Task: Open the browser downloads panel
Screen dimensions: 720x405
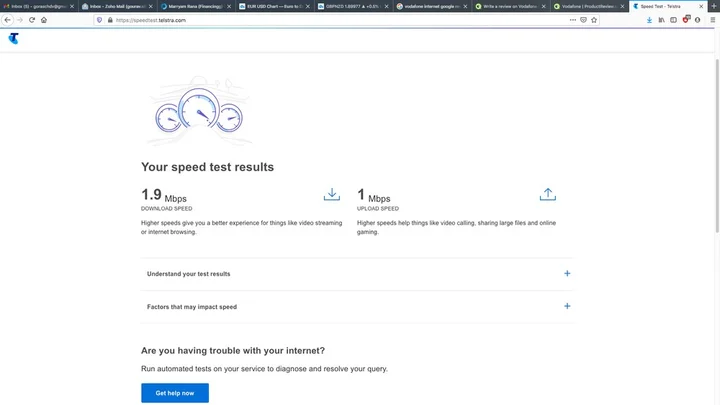Action: click(x=649, y=20)
